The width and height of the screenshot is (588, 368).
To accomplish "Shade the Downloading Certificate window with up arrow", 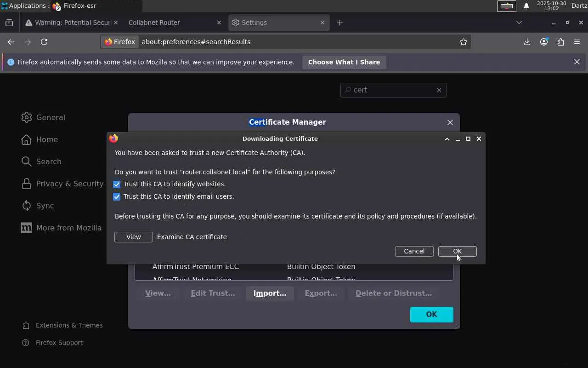I will (x=447, y=139).
